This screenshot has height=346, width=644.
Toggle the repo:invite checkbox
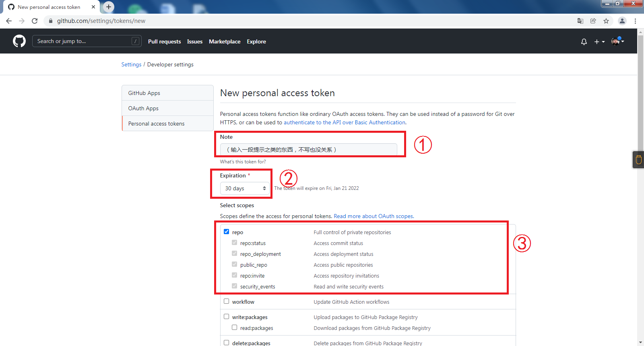point(235,275)
